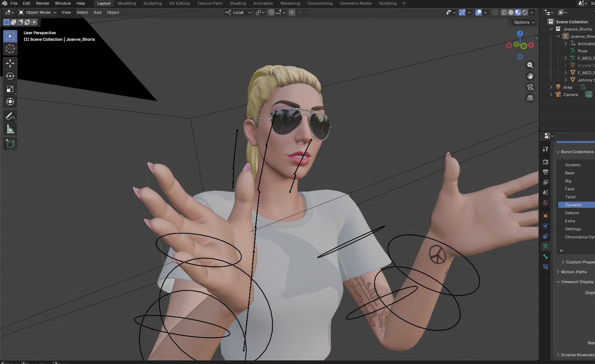Choose the Move tool

10,63
